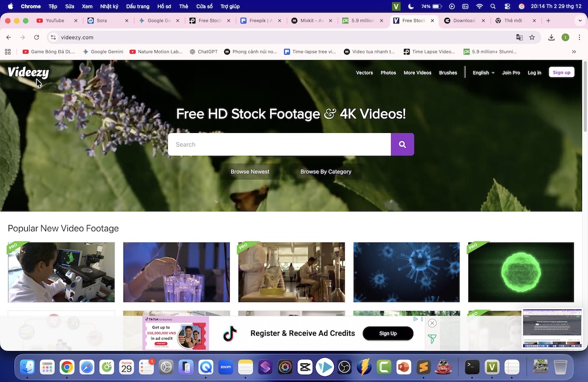Click into the Search input field
This screenshot has width=588, height=382.
point(279,144)
